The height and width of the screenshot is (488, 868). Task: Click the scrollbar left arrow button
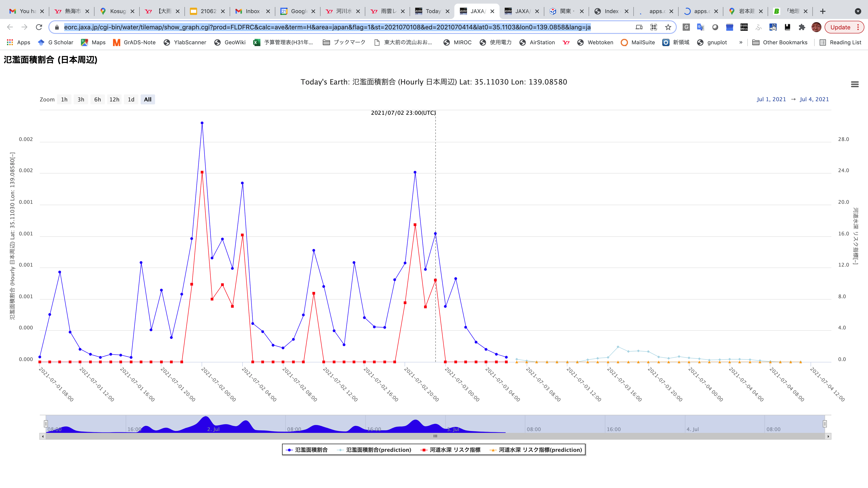click(42, 436)
